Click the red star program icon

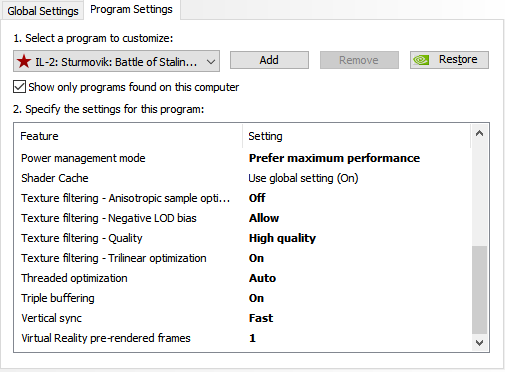tap(24, 61)
